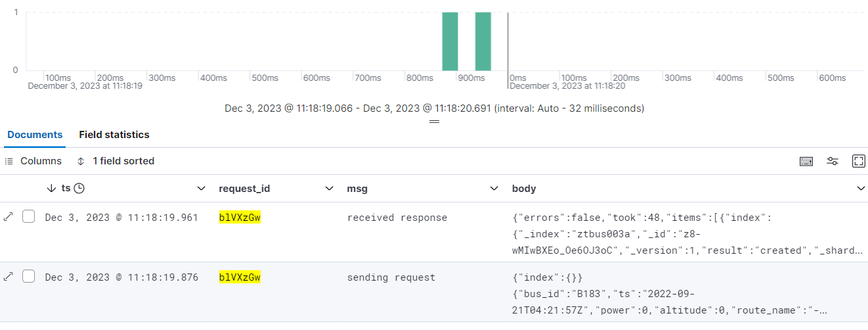Click the ts sort direction arrow
Image resolution: width=868 pixels, height=330 pixels.
[52, 189]
